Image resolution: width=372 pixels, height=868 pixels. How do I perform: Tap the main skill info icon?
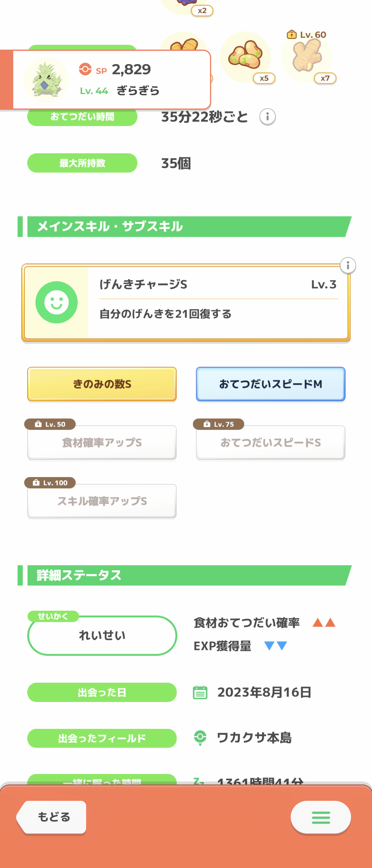[x=348, y=266]
